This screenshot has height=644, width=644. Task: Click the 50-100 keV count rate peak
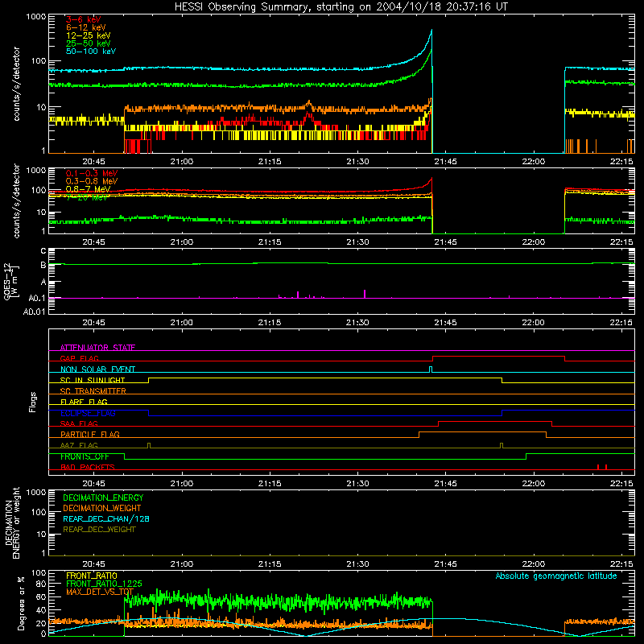[431, 30]
